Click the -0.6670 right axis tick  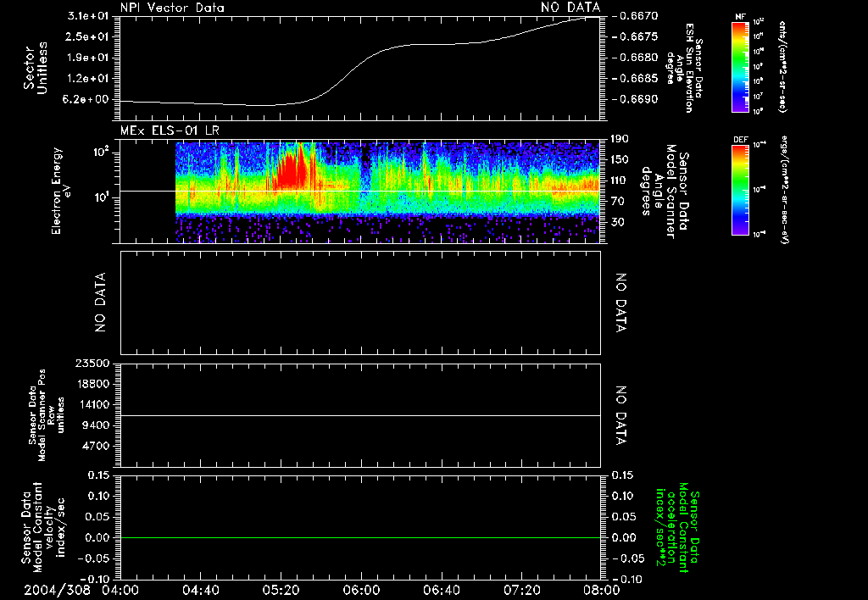coord(635,16)
